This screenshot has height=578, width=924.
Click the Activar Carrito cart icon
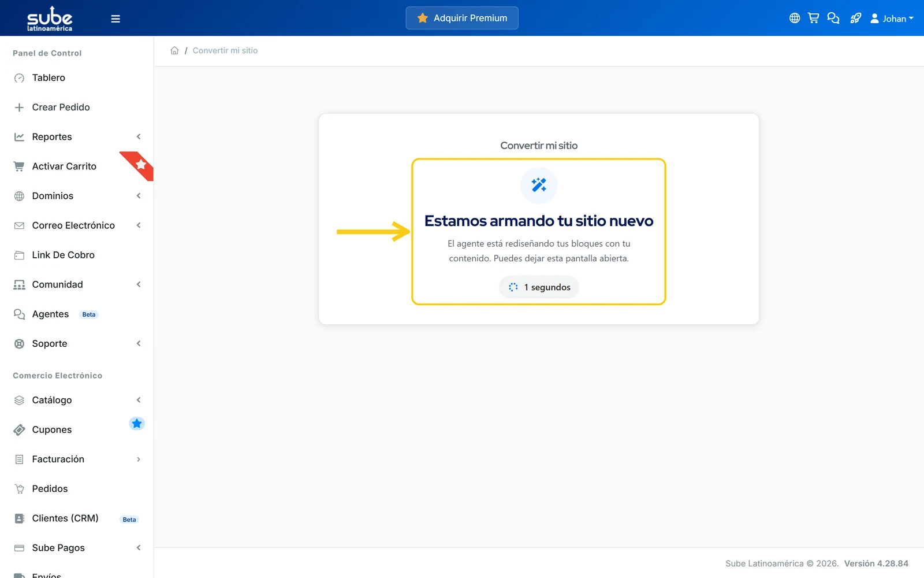pos(19,166)
